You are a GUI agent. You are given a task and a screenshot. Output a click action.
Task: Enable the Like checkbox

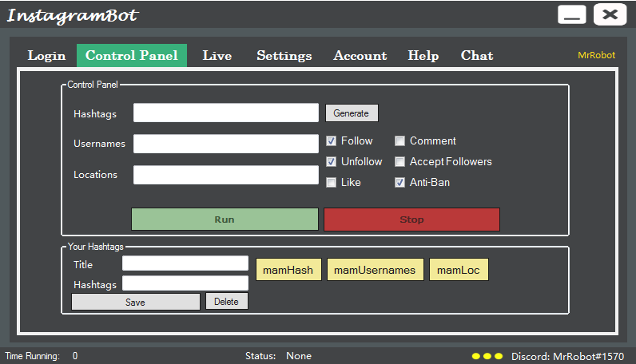tap(332, 183)
